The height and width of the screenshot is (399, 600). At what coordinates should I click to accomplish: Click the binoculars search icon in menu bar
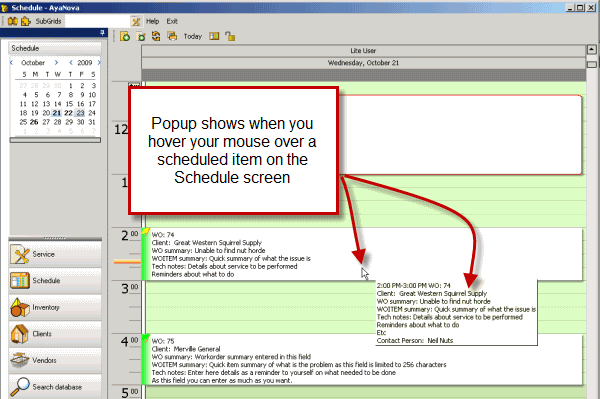tap(13, 21)
